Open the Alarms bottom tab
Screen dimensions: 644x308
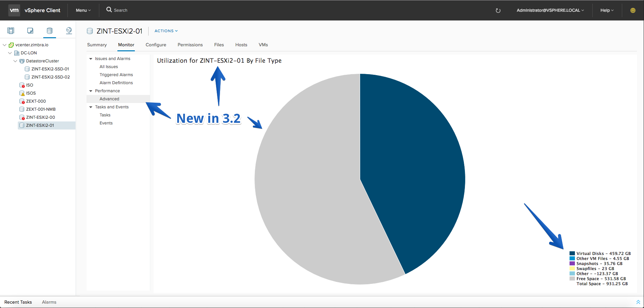[x=49, y=302]
